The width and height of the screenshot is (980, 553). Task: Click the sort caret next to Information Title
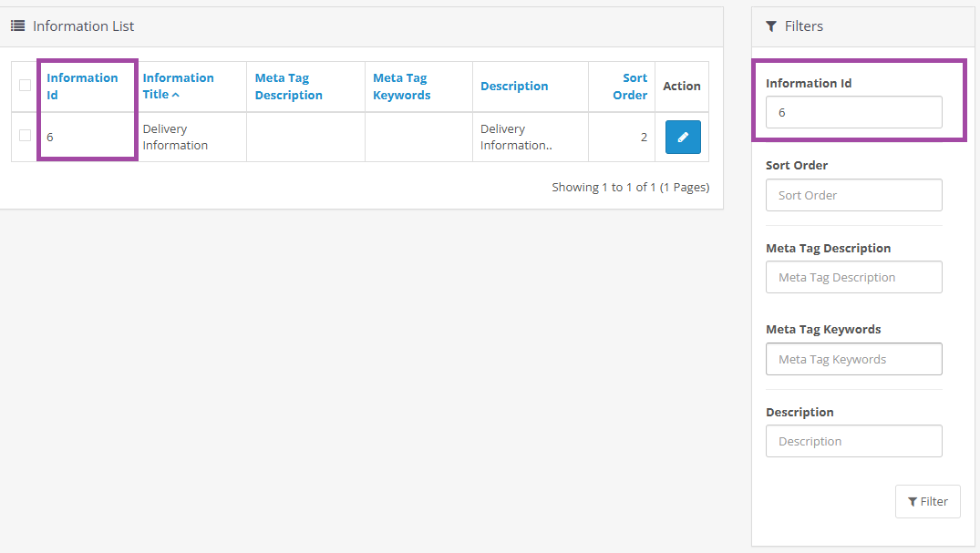coord(176,95)
